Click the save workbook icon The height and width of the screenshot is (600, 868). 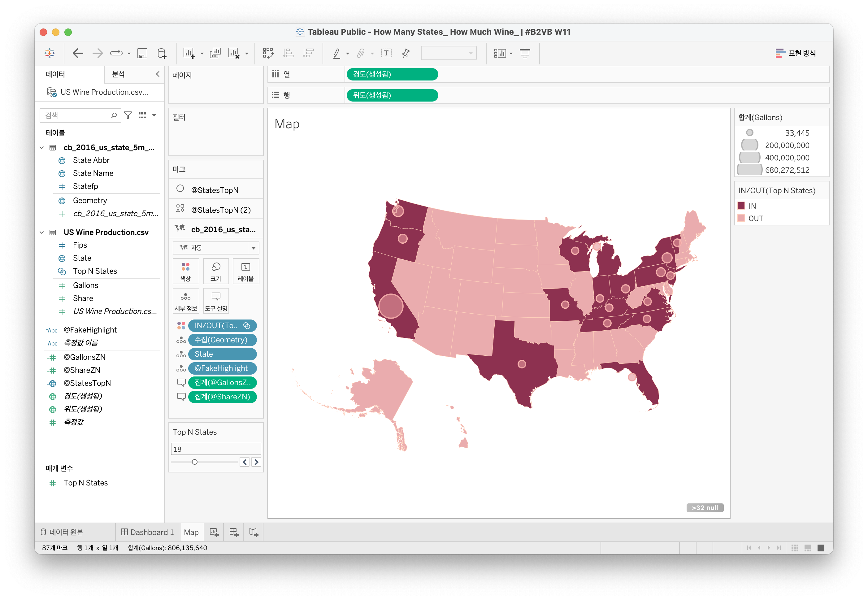pyautogui.click(x=142, y=53)
